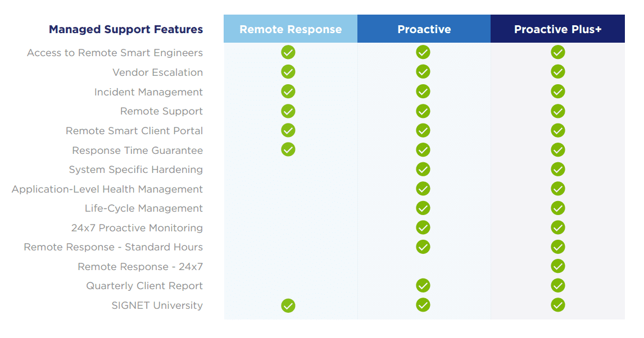Select the Remote Smart Client Portal label
Image resolution: width=644 pixels, height=338 pixels.
pos(134,131)
